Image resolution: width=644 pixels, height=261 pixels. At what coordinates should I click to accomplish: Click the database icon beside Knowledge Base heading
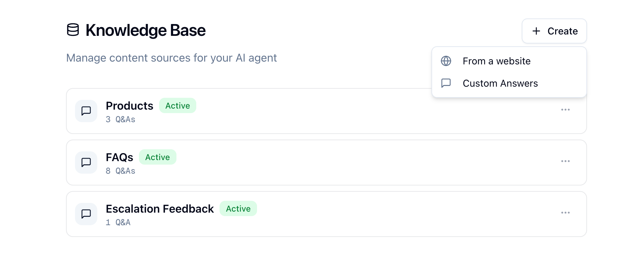point(73,31)
